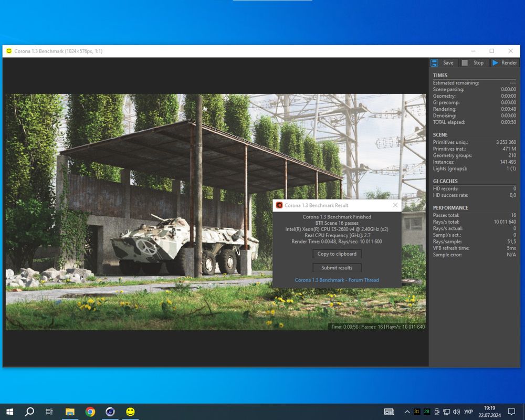Click the red Corona icon in the Result dialog
Screen dimensions: 525x420
279,205
